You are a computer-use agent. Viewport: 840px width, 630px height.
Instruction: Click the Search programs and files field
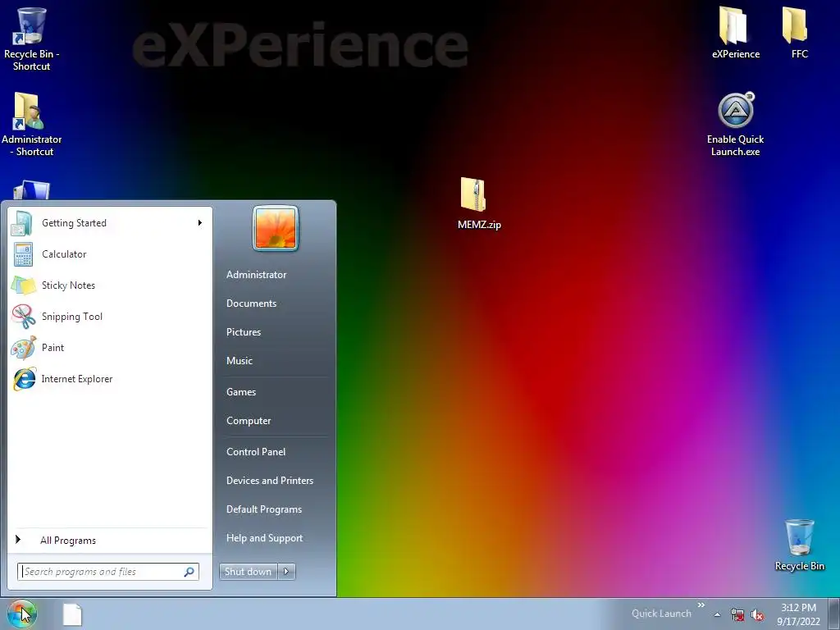107,572
